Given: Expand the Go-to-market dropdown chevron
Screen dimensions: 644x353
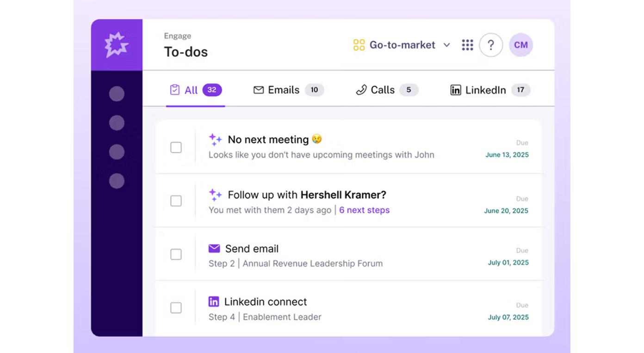Looking at the screenshot, I should pyautogui.click(x=446, y=45).
